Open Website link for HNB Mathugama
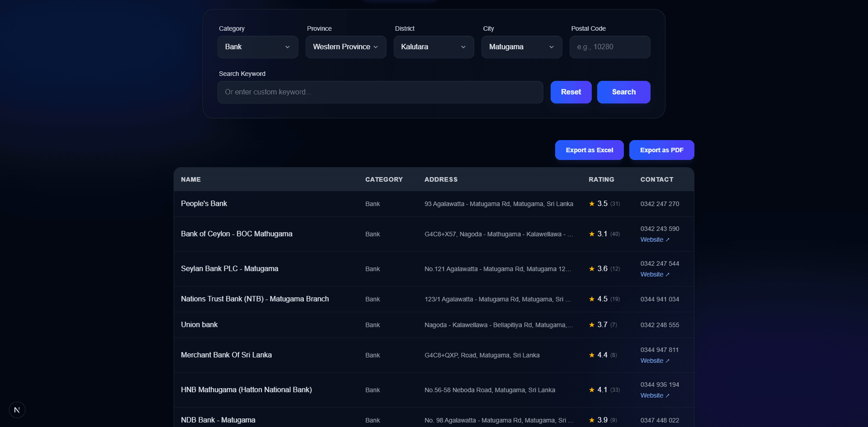868x427 pixels. click(x=655, y=395)
